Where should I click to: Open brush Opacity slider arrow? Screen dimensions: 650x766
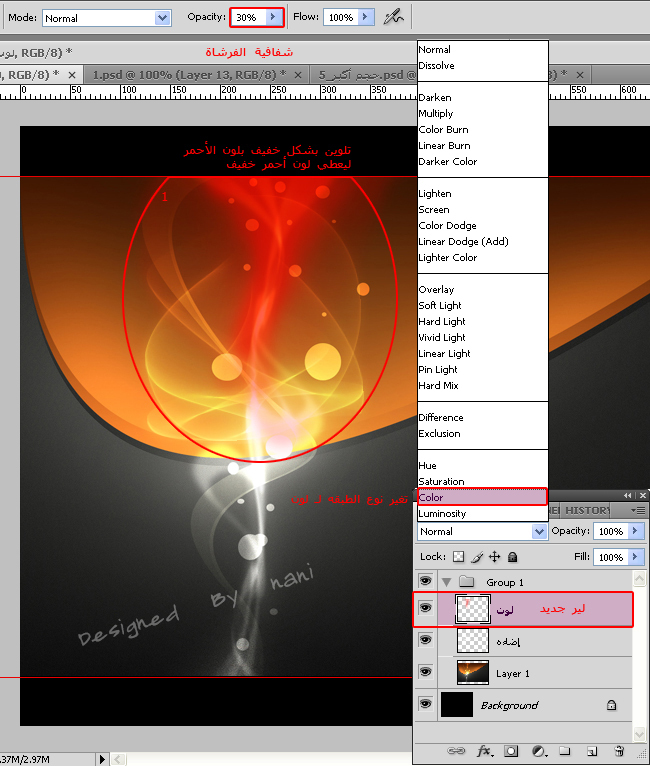(273, 17)
